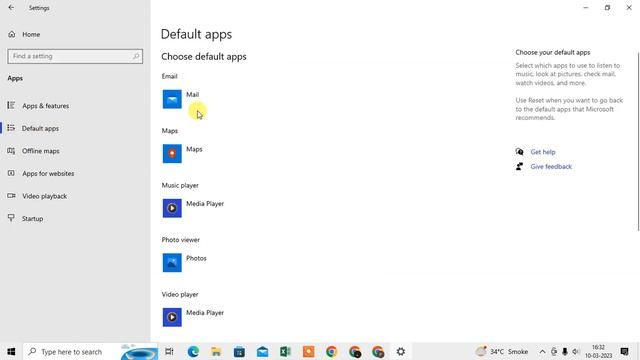
Task: Open Task View from the taskbar
Action: tap(169, 351)
